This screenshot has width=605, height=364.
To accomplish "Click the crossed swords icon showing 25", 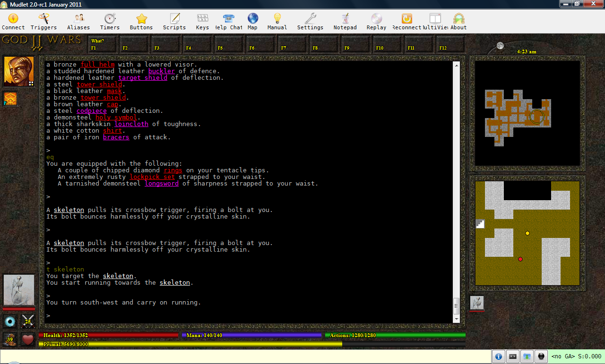I will click(x=28, y=322).
